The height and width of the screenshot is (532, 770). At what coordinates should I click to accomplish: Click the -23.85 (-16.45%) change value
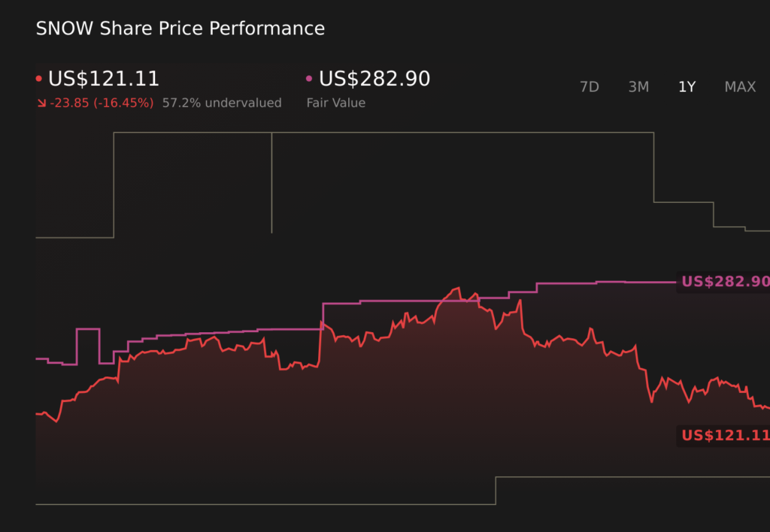click(x=102, y=103)
